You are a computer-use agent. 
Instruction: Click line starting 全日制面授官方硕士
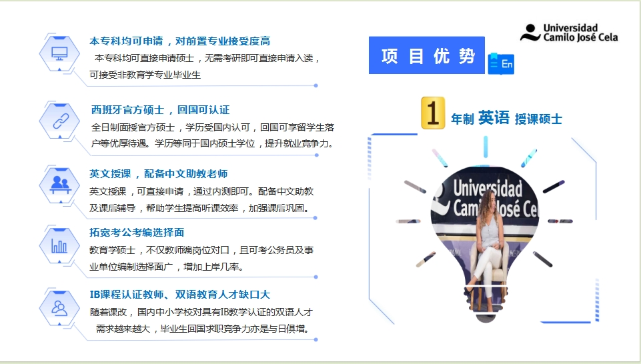coord(213,127)
